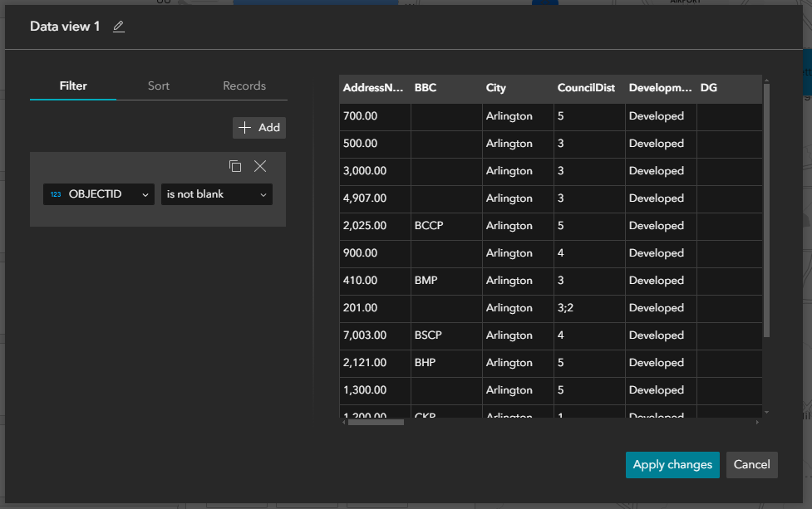Switch to the Records tab
This screenshot has width=812, height=509.
coord(244,85)
